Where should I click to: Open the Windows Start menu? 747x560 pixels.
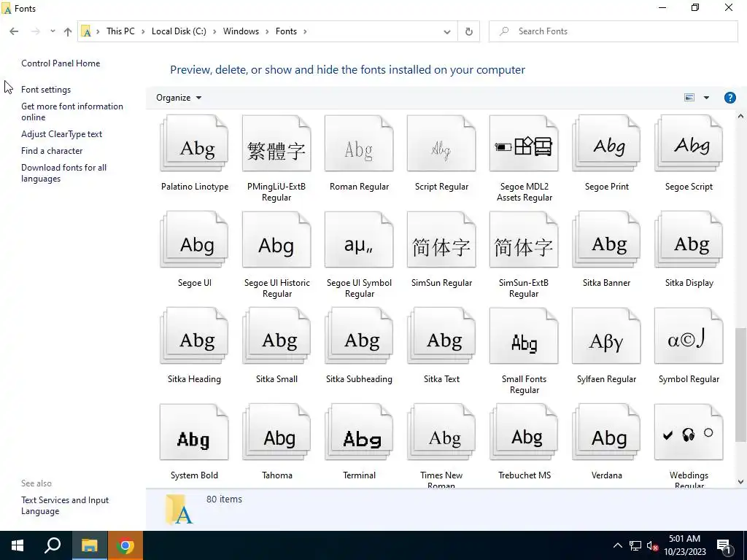point(18,545)
